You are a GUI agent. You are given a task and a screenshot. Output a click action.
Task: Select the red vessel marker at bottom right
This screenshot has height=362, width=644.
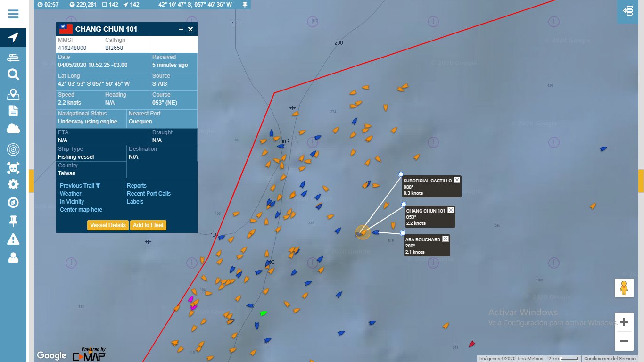click(471, 344)
